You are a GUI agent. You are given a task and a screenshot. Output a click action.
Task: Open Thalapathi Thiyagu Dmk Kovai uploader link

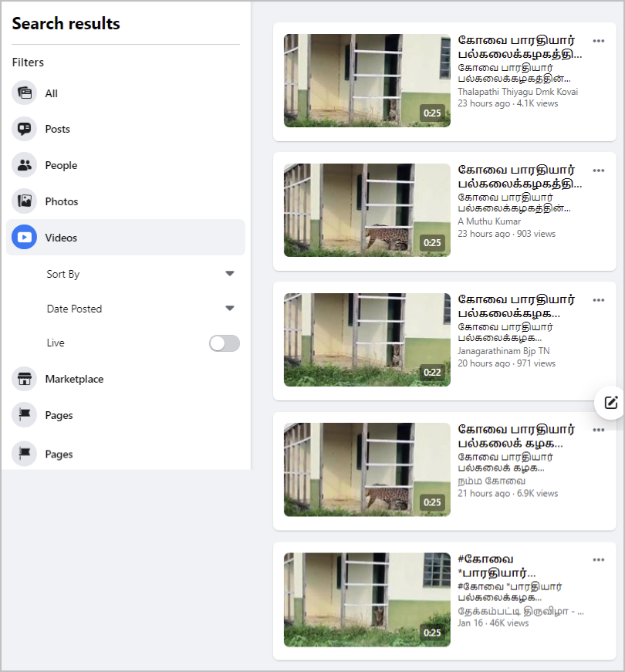518,92
